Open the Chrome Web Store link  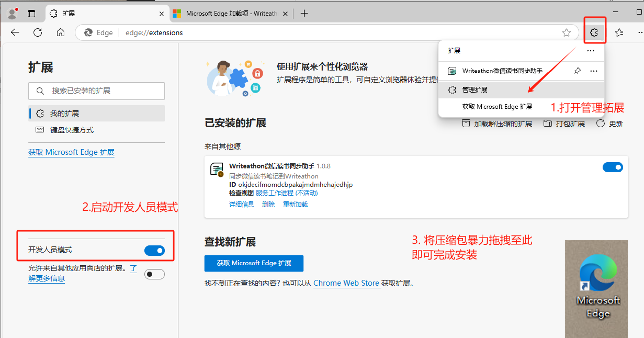[346, 283]
